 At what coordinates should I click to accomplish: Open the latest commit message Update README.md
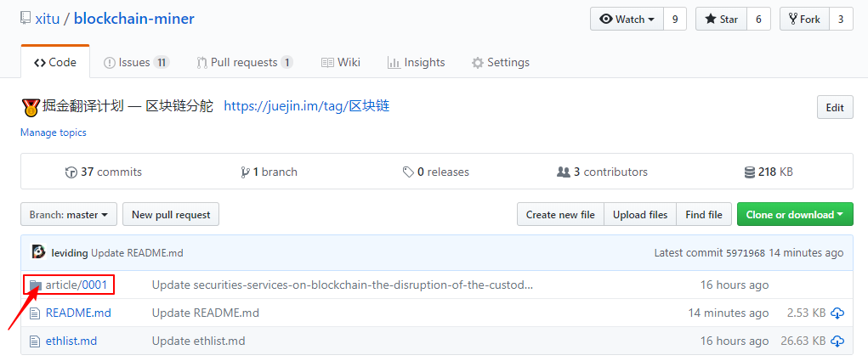[x=137, y=253]
